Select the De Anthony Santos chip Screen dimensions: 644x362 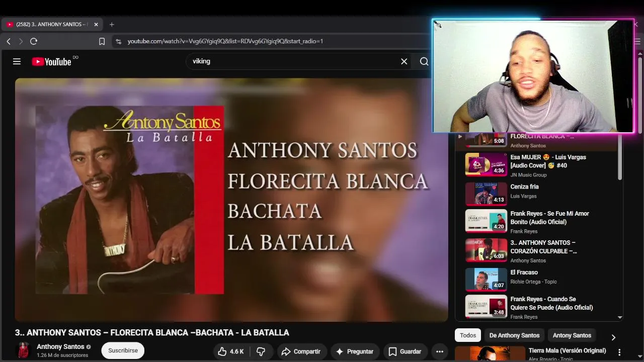(514, 335)
